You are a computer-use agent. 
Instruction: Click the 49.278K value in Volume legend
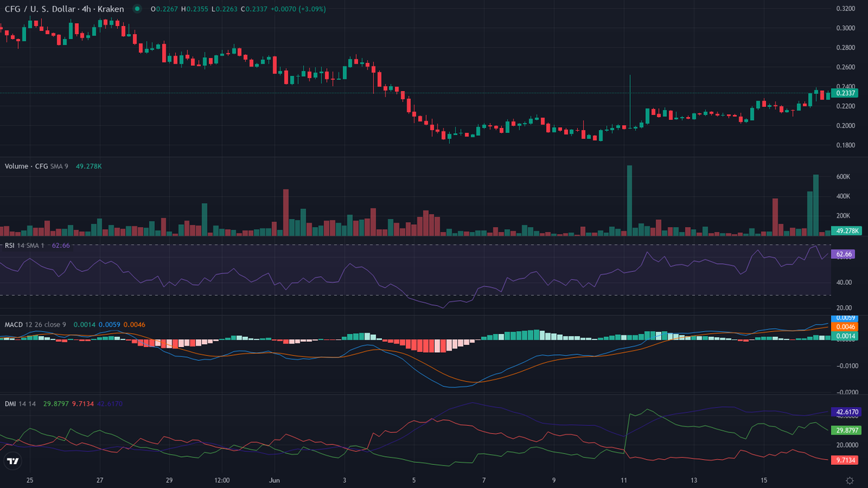[x=90, y=166]
